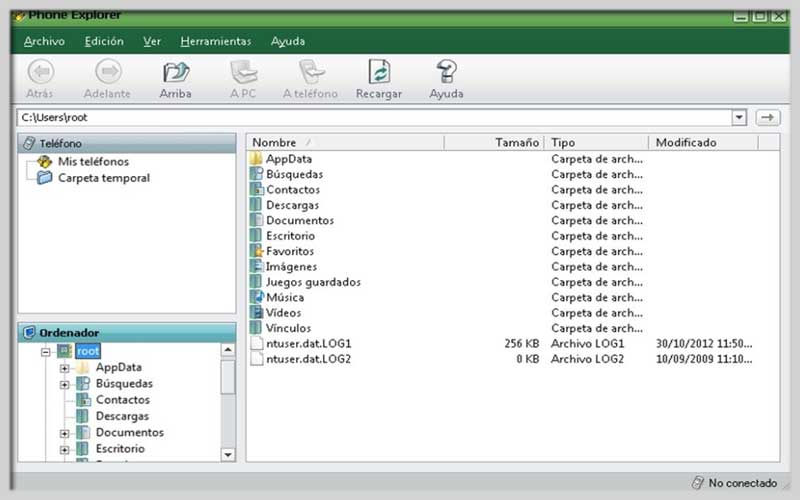Sort by the Tamaño column header
The image size is (800, 500).
(494, 142)
